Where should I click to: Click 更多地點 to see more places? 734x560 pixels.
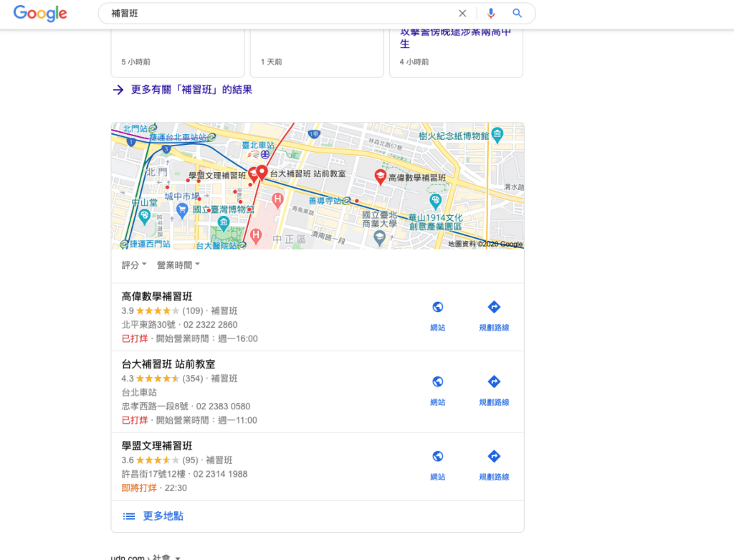tap(164, 516)
